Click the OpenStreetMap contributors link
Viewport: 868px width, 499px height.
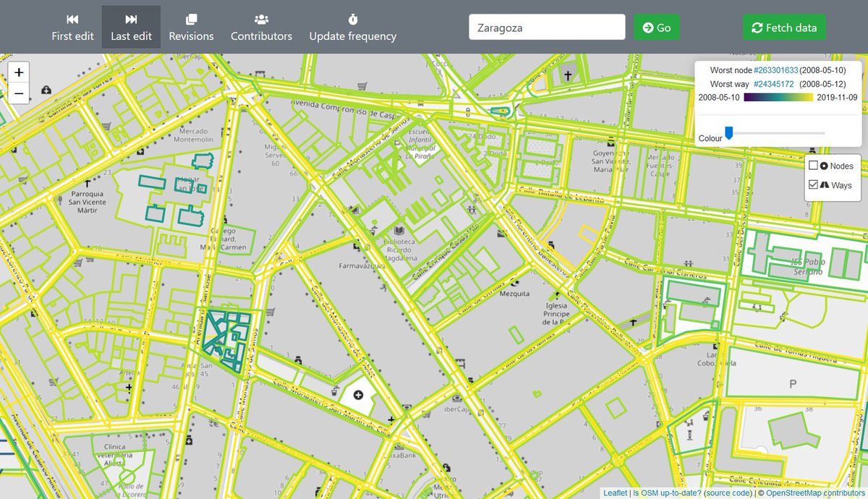point(815,493)
